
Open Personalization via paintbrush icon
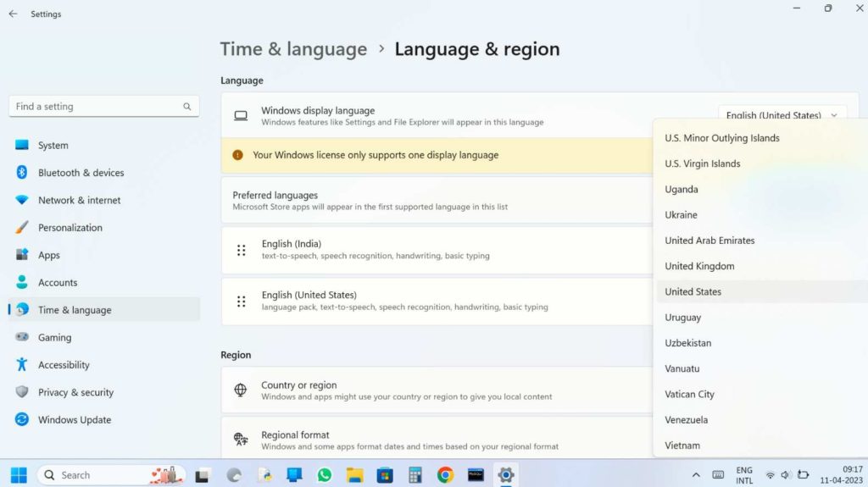coord(22,228)
